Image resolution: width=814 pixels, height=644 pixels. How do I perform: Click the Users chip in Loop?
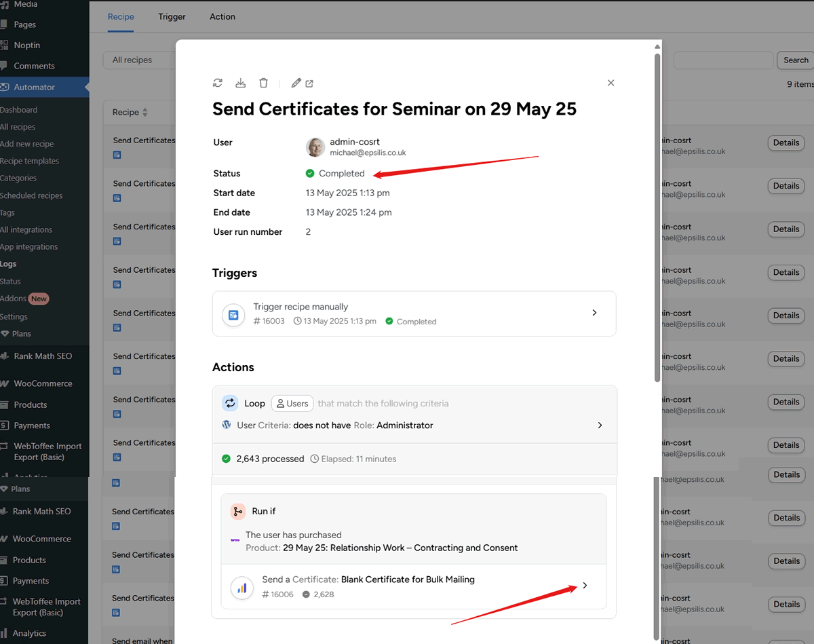pyautogui.click(x=292, y=403)
